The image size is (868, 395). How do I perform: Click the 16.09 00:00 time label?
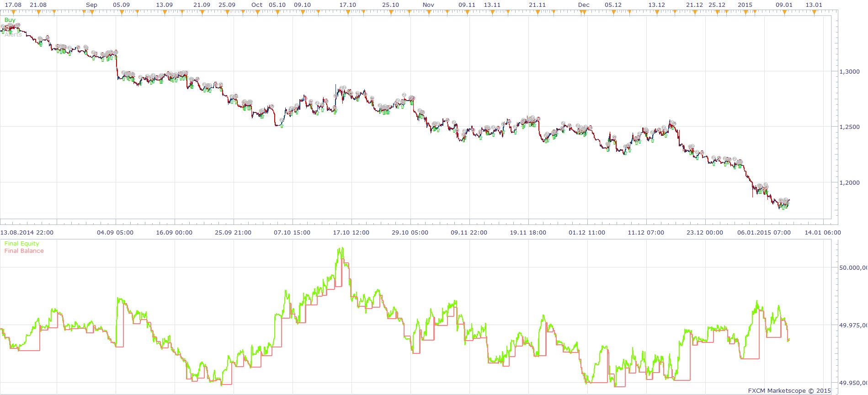[174, 233]
